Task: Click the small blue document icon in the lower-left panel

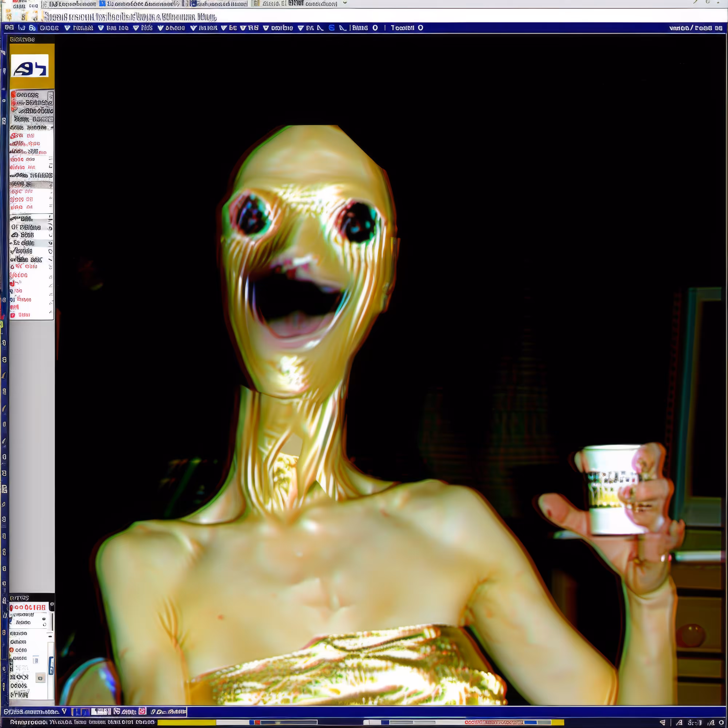Action: [x=36, y=660]
